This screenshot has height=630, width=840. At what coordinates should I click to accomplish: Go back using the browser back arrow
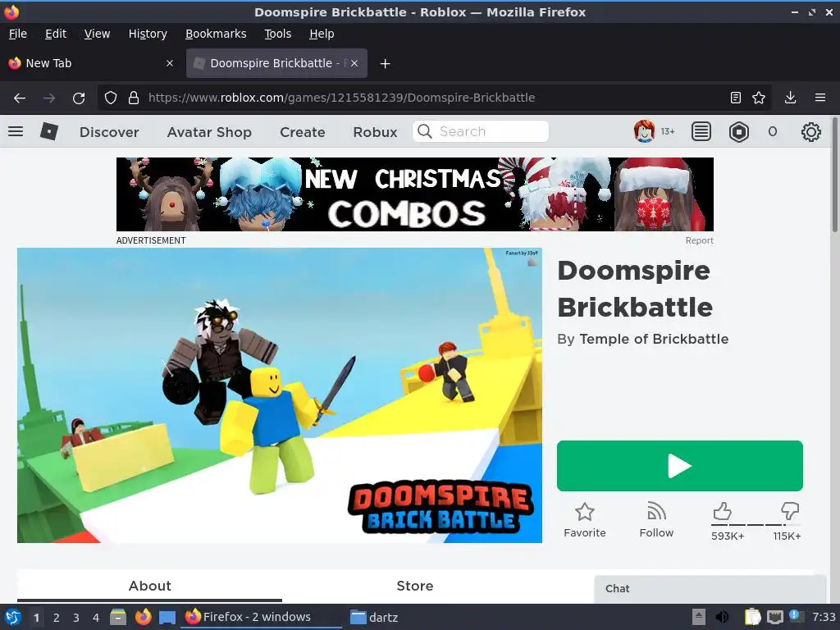[x=20, y=98]
